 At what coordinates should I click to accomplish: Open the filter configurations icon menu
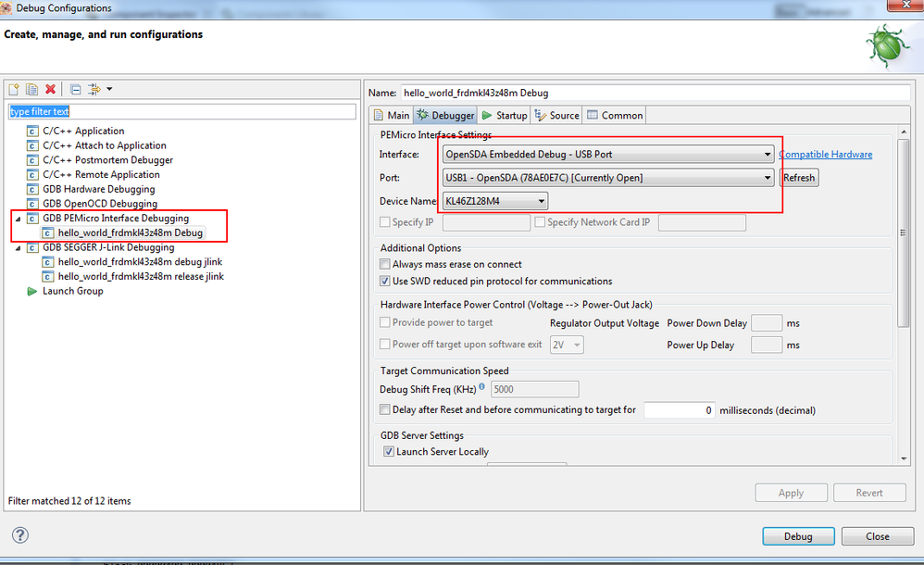pos(94,89)
